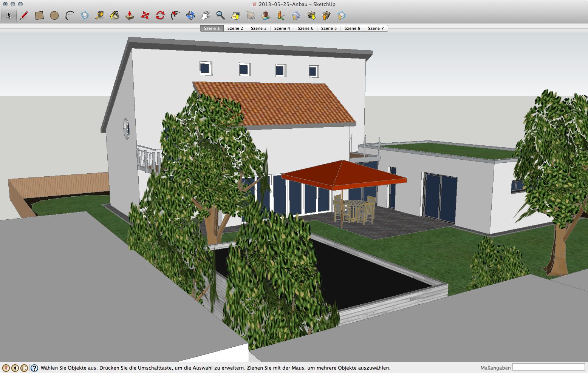The height and width of the screenshot is (373, 588).
Task: Select the Paint Bucket tool
Action: pos(115,15)
